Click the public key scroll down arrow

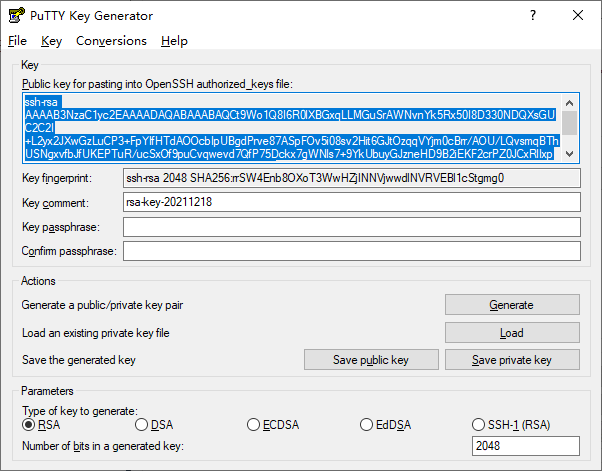(570, 154)
